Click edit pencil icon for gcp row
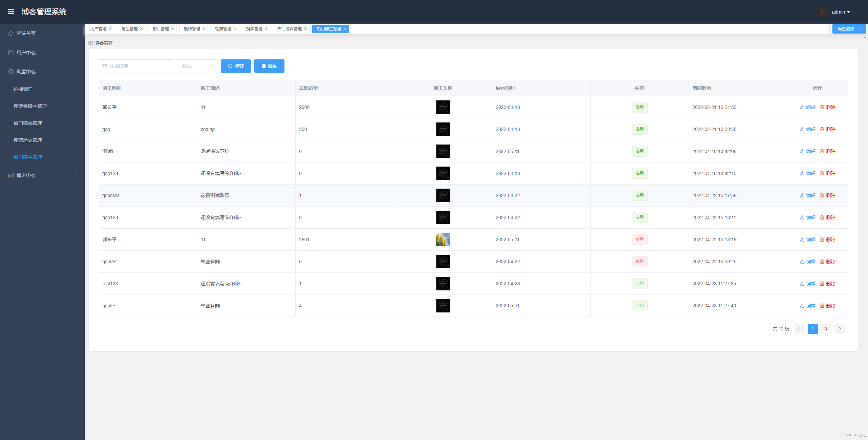 [802, 129]
